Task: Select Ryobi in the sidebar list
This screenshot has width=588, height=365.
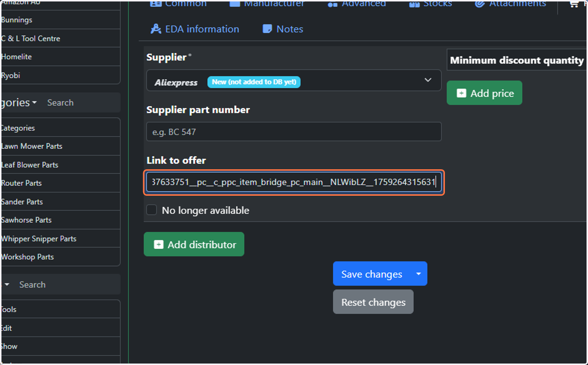Action: [60, 76]
